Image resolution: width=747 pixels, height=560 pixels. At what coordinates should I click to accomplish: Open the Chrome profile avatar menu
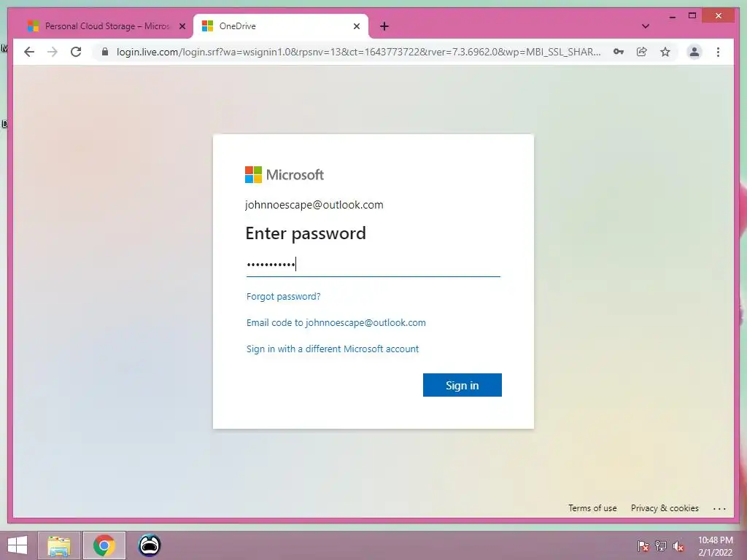tap(694, 52)
